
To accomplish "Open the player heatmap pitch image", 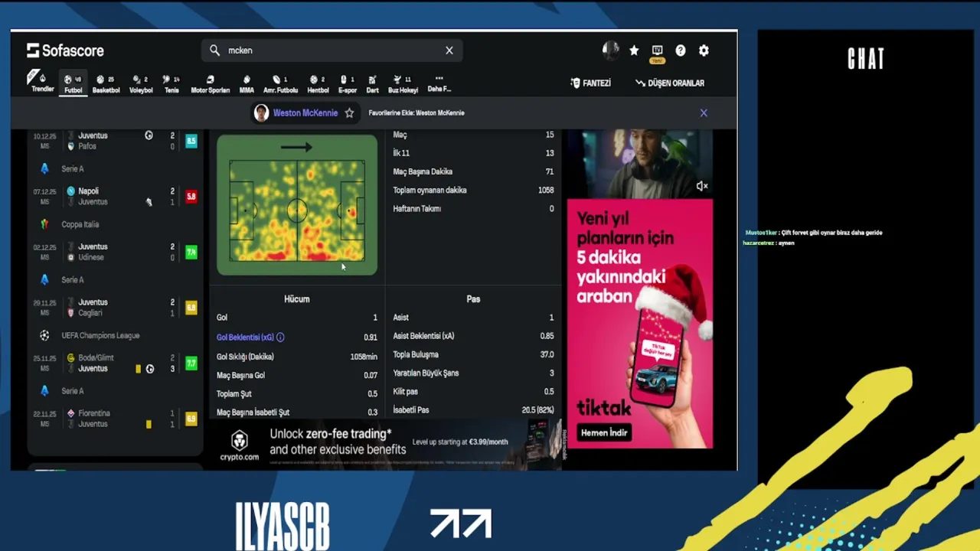I will [297, 205].
